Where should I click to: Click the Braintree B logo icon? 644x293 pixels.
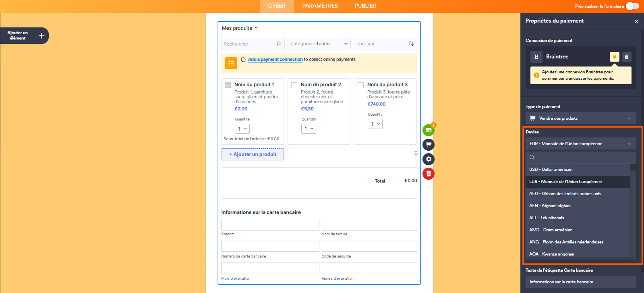(536, 57)
